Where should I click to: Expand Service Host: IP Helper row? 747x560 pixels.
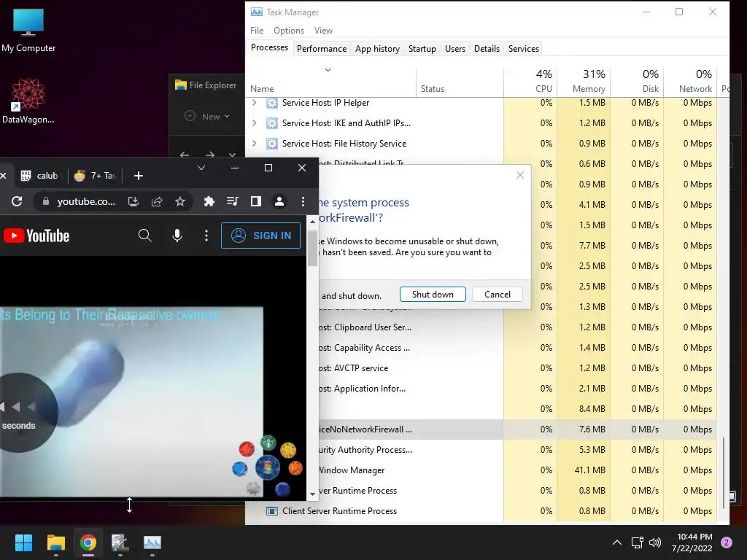click(255, 102)
